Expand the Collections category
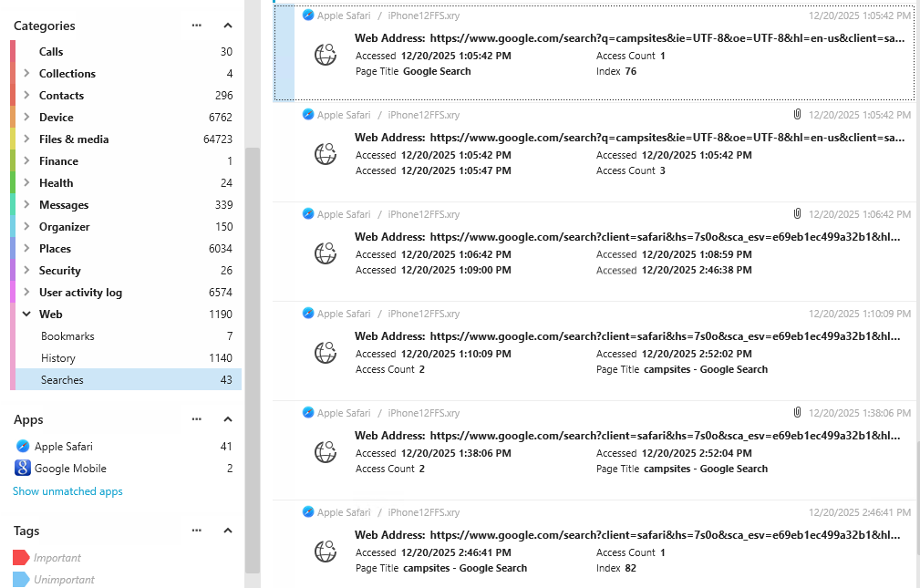The width and height of the screenshot is (920, 588). coord(26,73)
